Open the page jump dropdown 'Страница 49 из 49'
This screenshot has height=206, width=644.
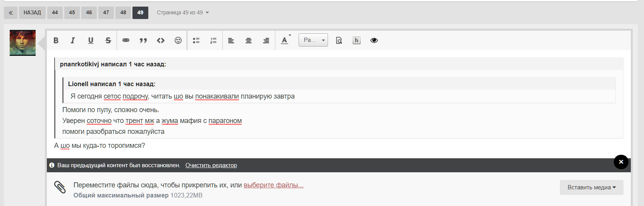tap(183, 12)
